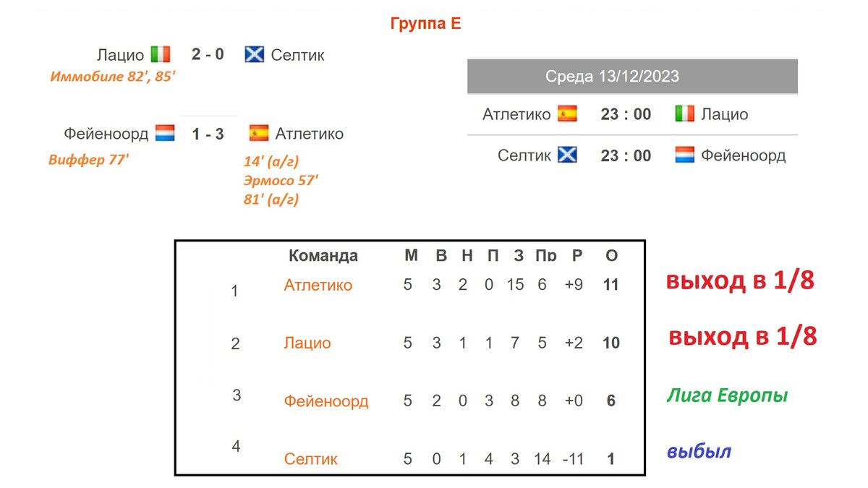Click the Italian flag next to Лацио result

click(x=161, y=54)
